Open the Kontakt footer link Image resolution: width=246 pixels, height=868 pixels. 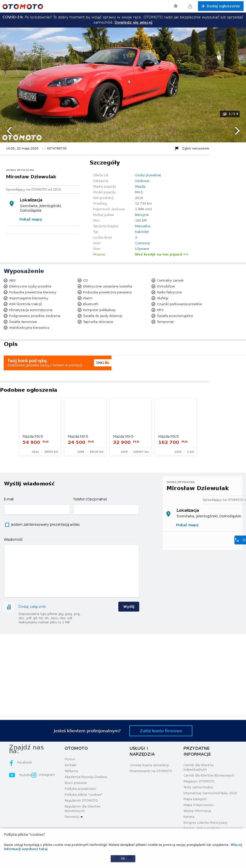tap(70, 765)
